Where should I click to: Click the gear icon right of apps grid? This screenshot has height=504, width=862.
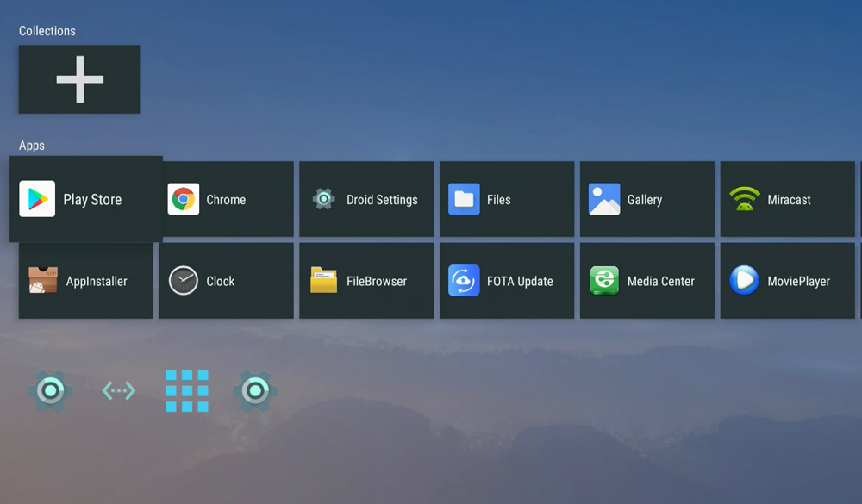coord(255,391)
